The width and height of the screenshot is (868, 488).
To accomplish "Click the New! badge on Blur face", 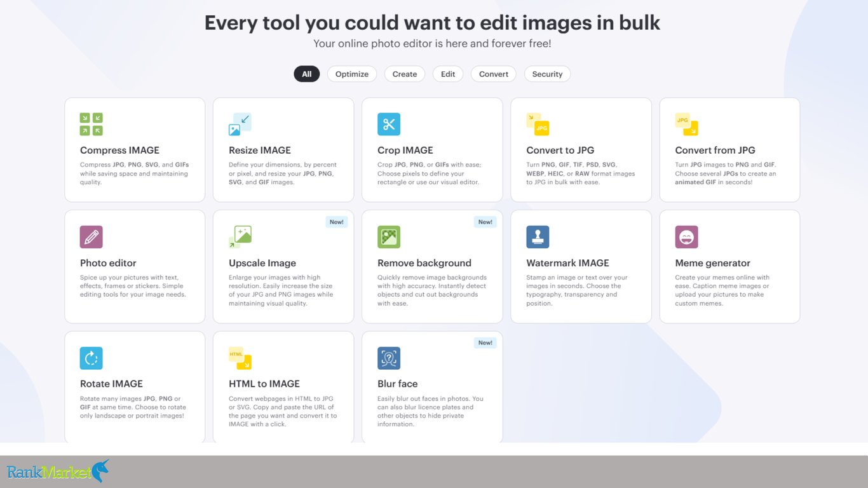I will coord(485,342).
